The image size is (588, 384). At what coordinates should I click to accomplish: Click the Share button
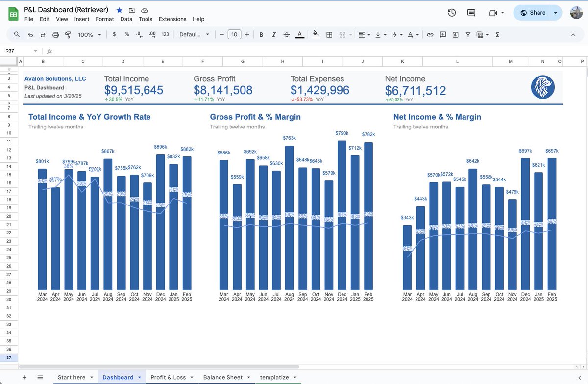click(x=532, y=13)
